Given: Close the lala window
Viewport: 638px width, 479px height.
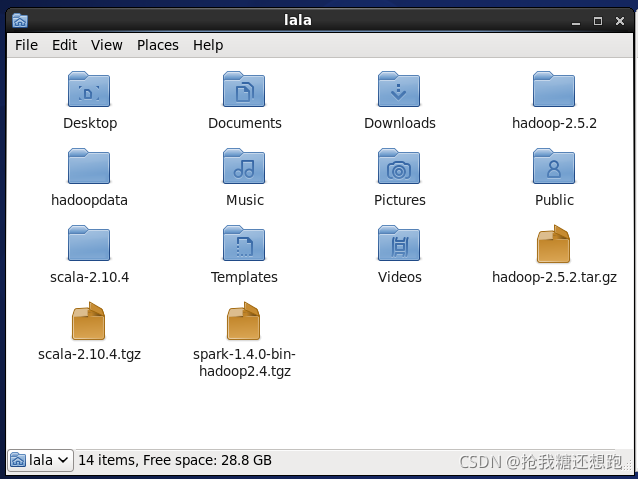Looking at the screenshot, I should coord(620,21).
